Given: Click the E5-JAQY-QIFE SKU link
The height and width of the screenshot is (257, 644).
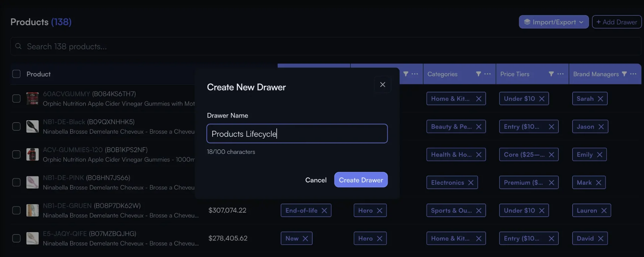Looking at the screenshot, I should tap(65, 233).
